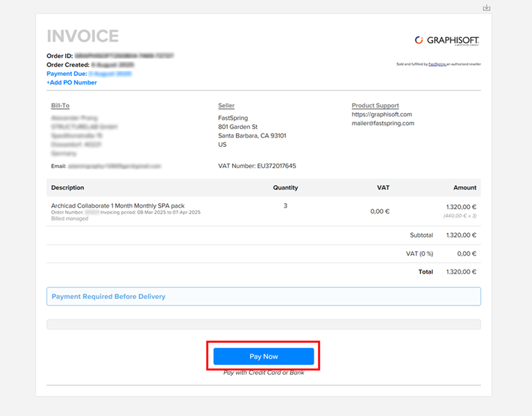The height and width of the screenshot is (416, 532).
Task: Click the FastSpring seller name
Action: tap(233, 118)
